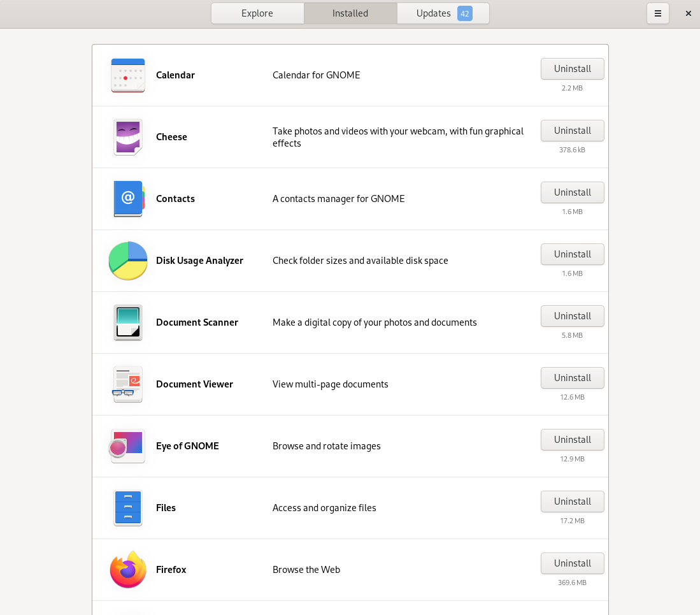Click 'Browse the Web' description

[x=306, y=570]
